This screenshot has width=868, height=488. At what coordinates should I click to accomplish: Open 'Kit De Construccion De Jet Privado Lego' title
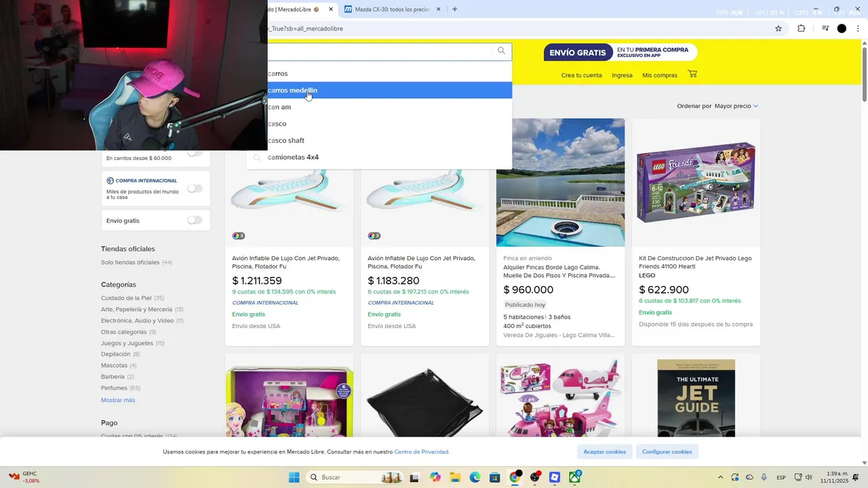click(695, 262)
